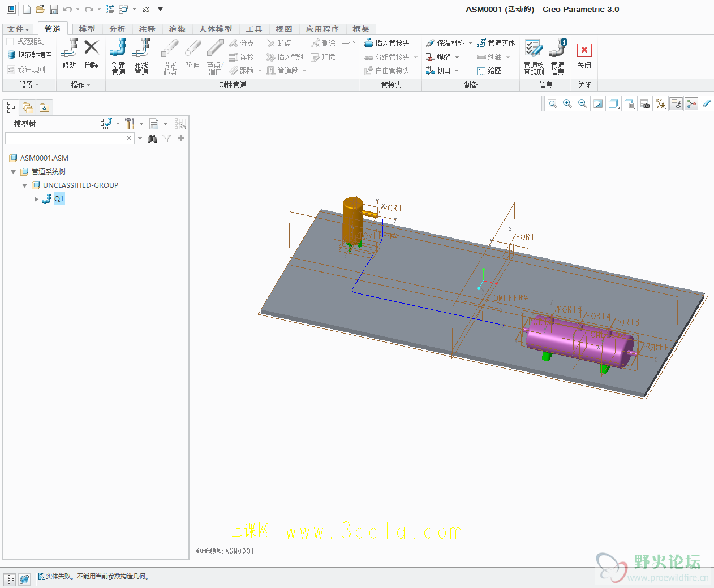Click the Open folder icon

[40, 9]
